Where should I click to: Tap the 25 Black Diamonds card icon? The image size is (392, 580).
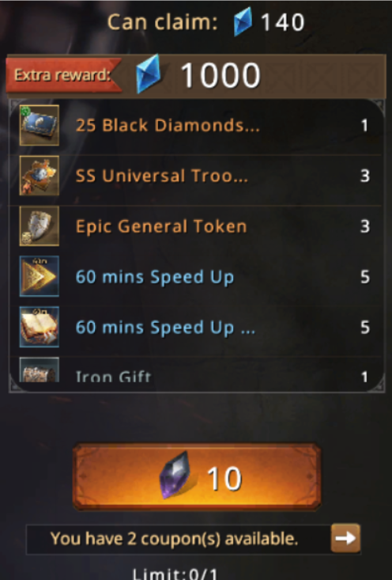40,125
